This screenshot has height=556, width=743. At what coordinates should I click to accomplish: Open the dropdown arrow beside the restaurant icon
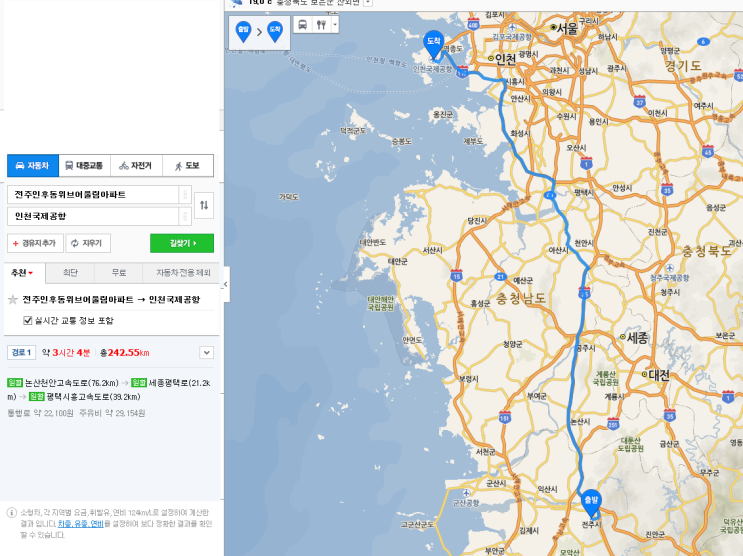coord(335,25)
